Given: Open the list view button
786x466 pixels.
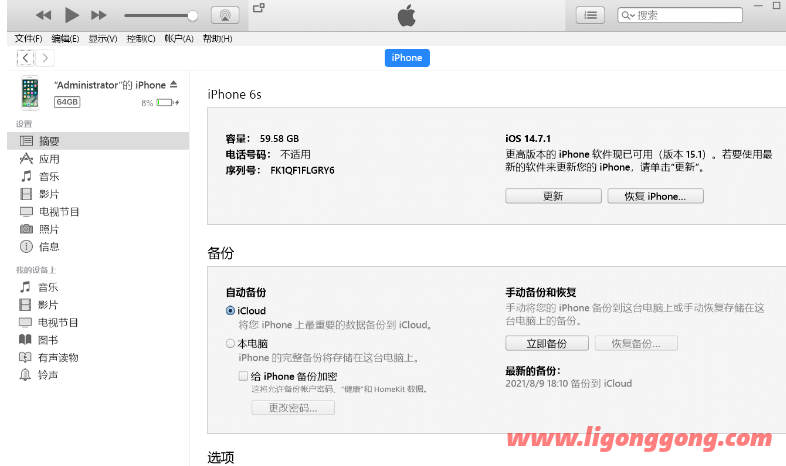Looking at the screenshot, I should 591,15.
